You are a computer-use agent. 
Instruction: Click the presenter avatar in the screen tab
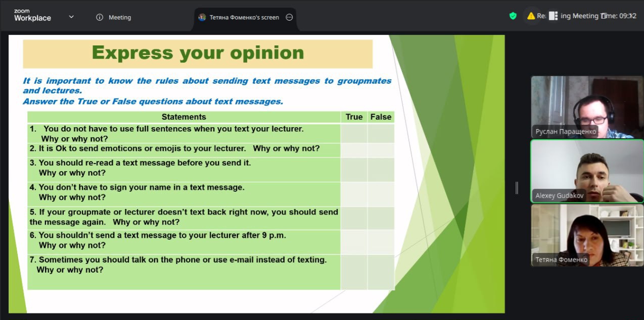click(x=202, y=17)
